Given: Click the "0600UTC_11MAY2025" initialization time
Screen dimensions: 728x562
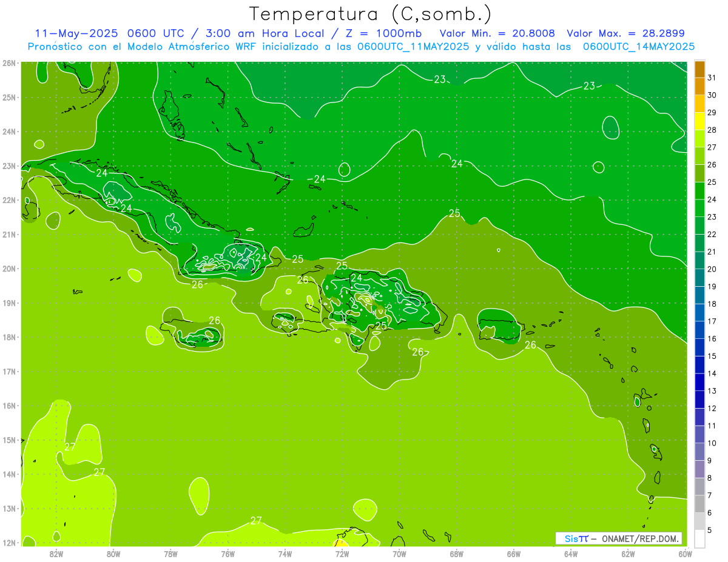Looking at the screenshot, I should pyautogui.click(x=413, y=47).
